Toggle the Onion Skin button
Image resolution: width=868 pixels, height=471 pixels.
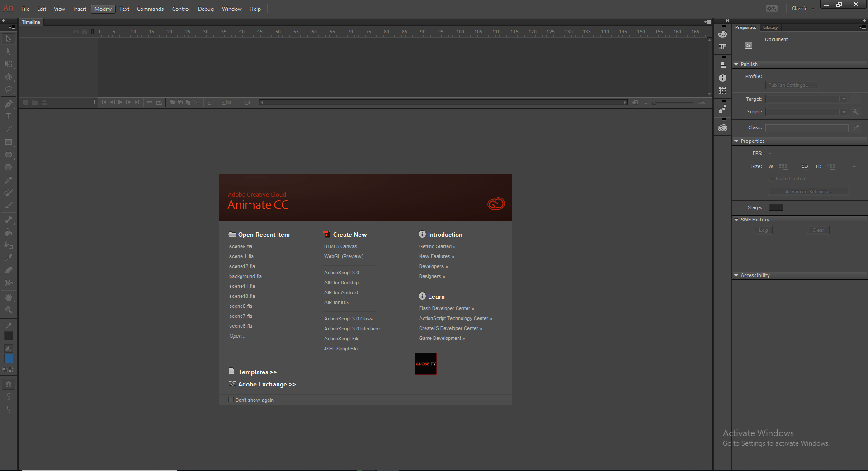point(172,103)
